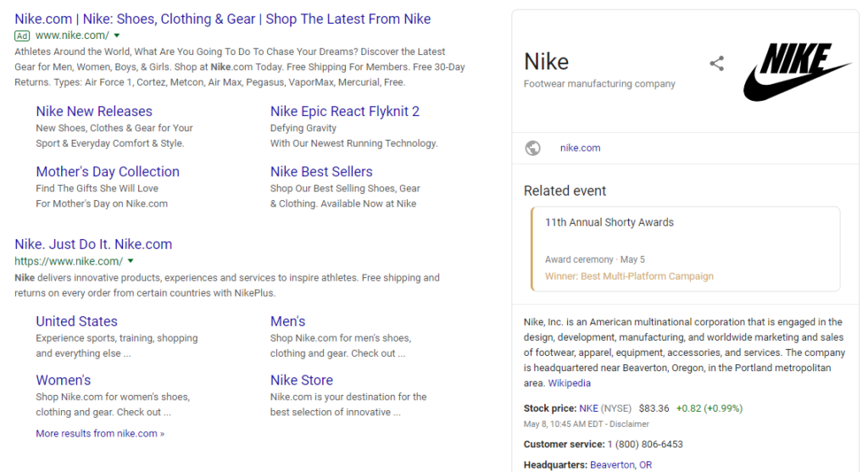The width and height of the screenshot is (868, 472).
Task: Click the share icon beside Nike title
Action: [x=717, y=63]
